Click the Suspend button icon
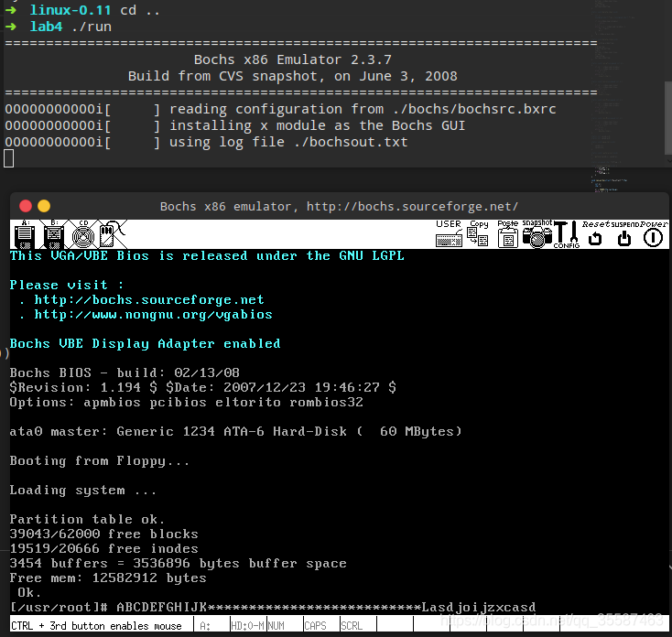Screen dimensions: 672x637 click(624, 234)
